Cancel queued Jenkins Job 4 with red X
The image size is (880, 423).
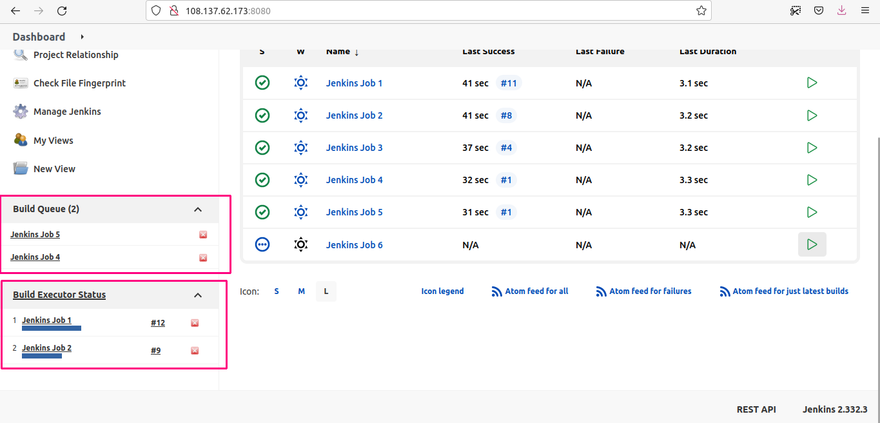(203, 258)
